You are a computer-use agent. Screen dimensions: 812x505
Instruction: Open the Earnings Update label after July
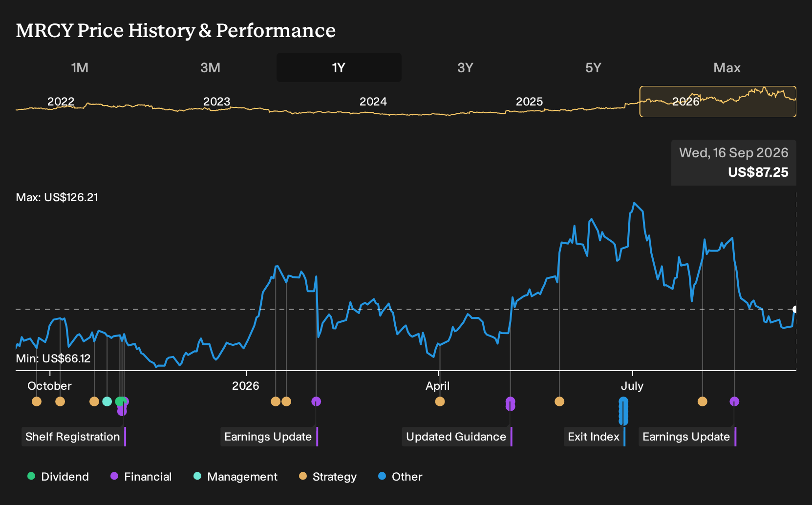(x=686, y=437)
